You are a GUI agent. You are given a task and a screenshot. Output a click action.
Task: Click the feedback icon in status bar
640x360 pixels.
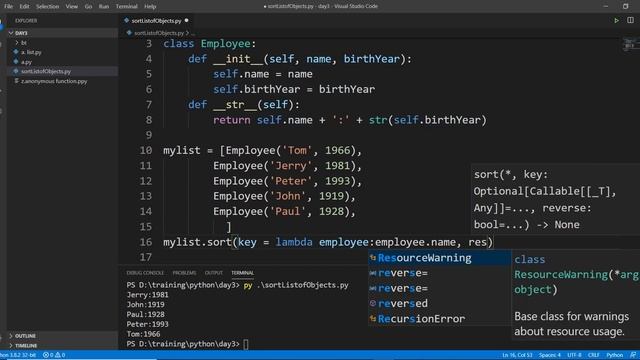click(633, 355)
